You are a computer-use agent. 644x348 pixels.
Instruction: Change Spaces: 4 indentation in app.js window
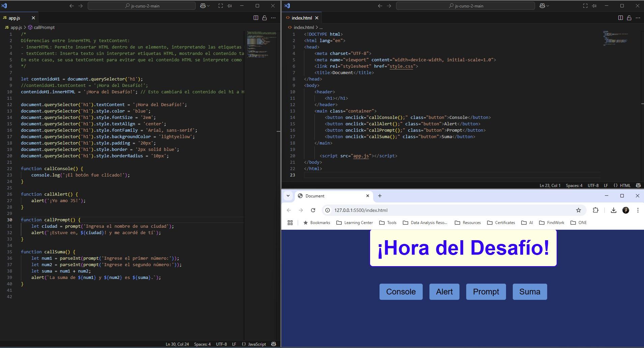tap(202, 344)
